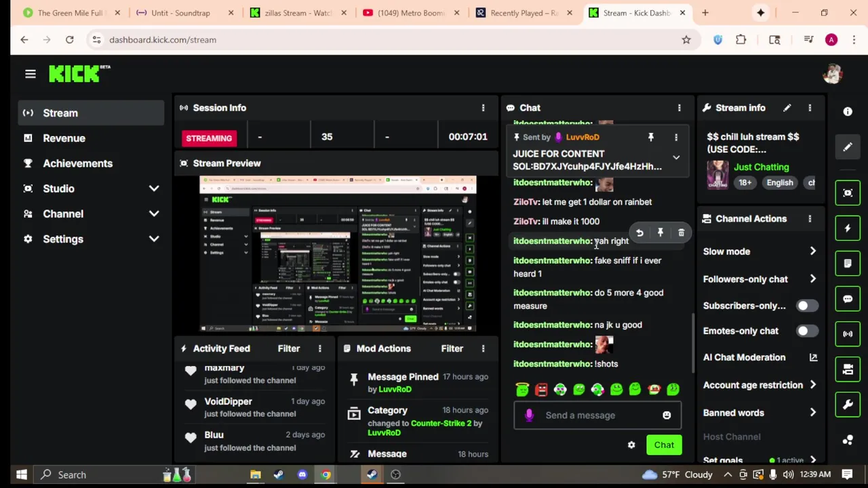The width and height of the screenshot is (868, 488).
Task: Delete the 'yah right' chat message
Action: [681, 232]
